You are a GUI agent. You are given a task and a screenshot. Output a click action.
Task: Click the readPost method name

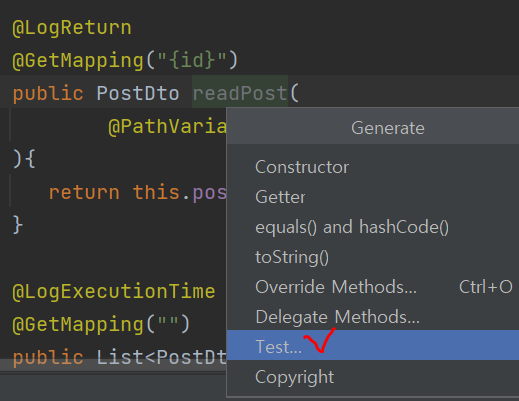pyautogui.click(x=240, y=93)
